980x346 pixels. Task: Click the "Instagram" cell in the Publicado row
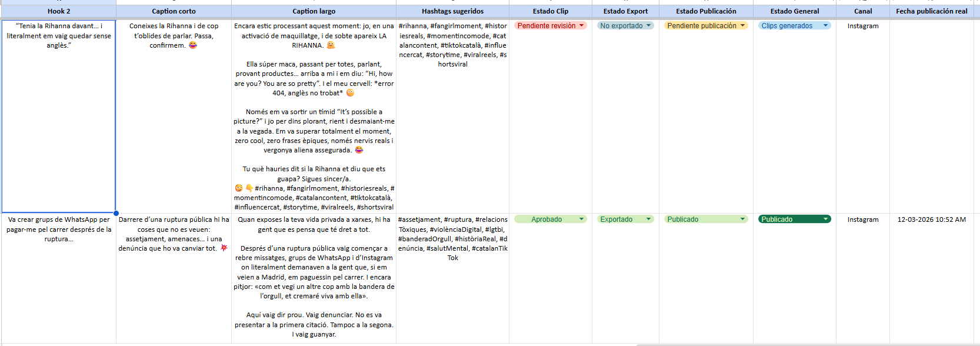pos(863,278)
